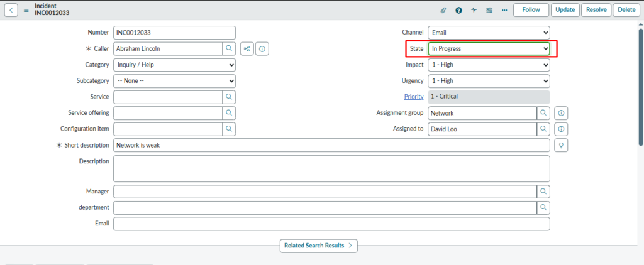Click the Short description lightbulb suggestion icon
Image resolution: width=644 pixels, height=265 pixels.
(562, 145)
